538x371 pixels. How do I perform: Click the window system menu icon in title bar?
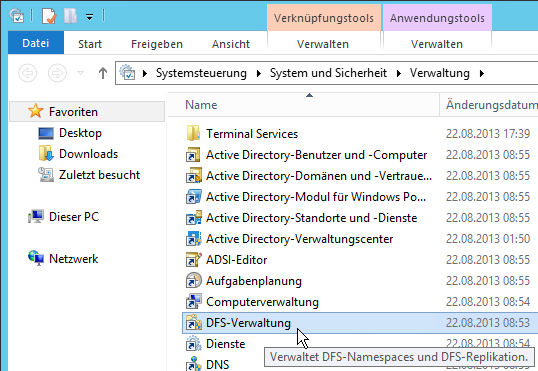[x=16, y=16]
